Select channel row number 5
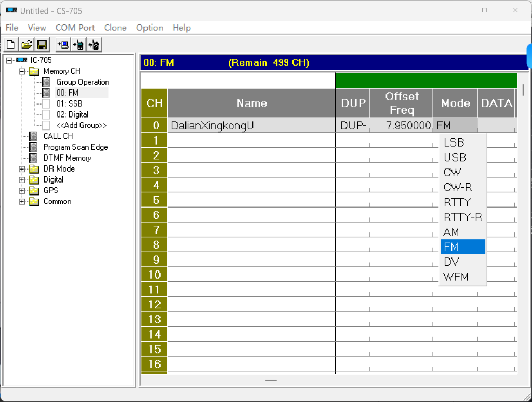This screenshot has width=532, height=402. [x=154, y=200]
